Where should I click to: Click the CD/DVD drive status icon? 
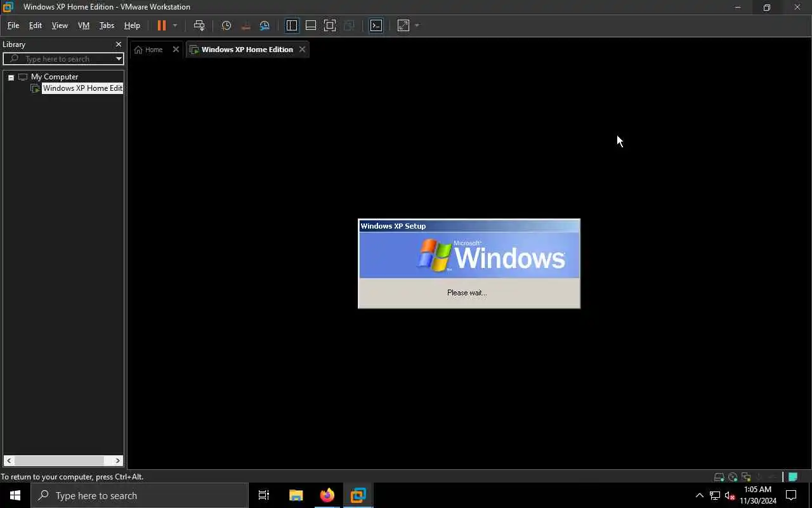(733, 477)
